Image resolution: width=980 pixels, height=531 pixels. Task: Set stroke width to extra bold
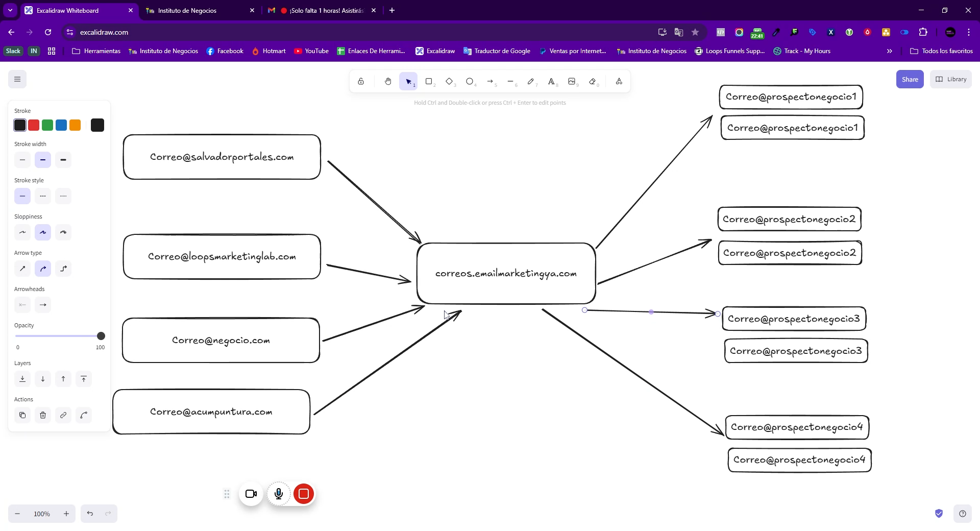pos(63,160)
